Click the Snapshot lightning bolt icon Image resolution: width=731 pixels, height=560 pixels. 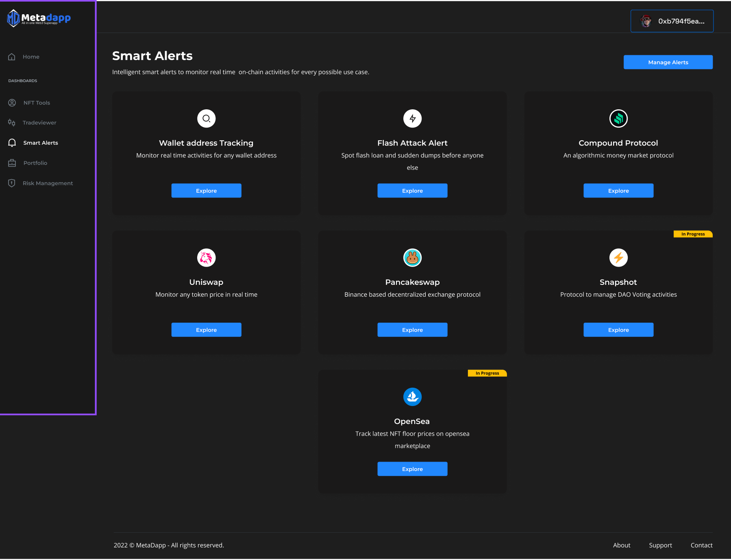click(619, 258)
